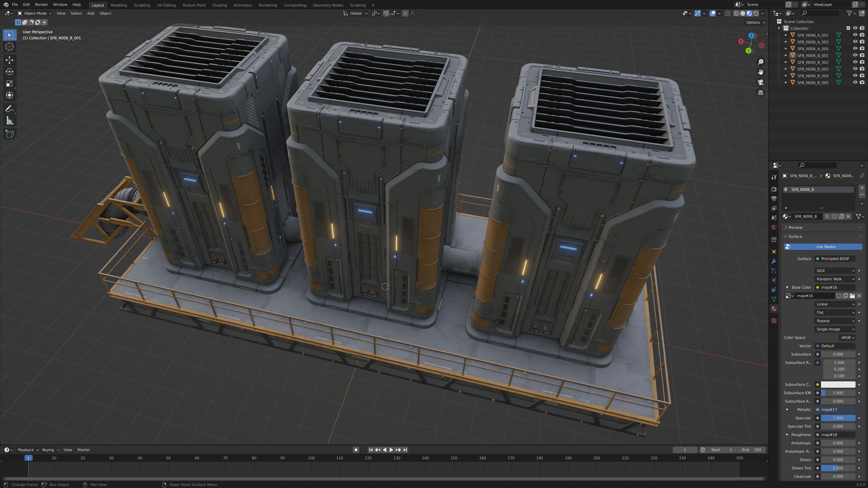Open Linear interpolation dropdown

835,304
